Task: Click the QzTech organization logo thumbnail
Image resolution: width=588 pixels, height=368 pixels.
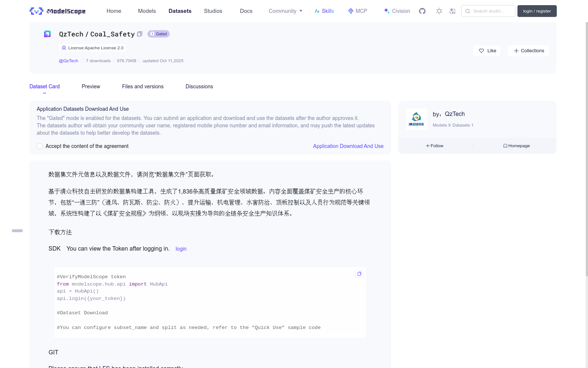Action: pos(417,119)
